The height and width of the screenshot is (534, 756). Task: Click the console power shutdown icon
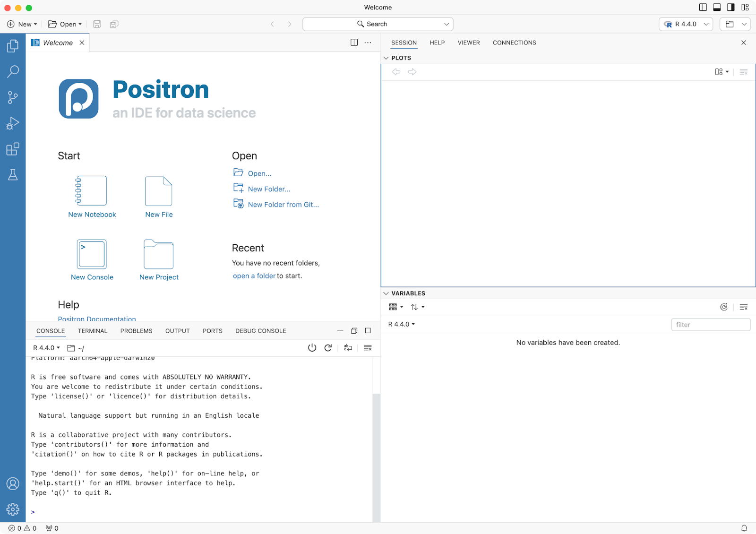pyautogui.click(x=312, y=348)
